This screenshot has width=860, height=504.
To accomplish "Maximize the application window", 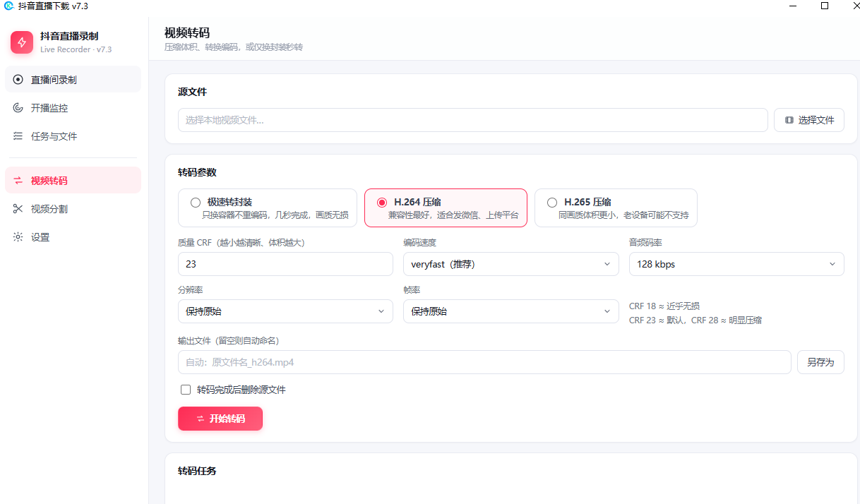I will coord(825,6).
